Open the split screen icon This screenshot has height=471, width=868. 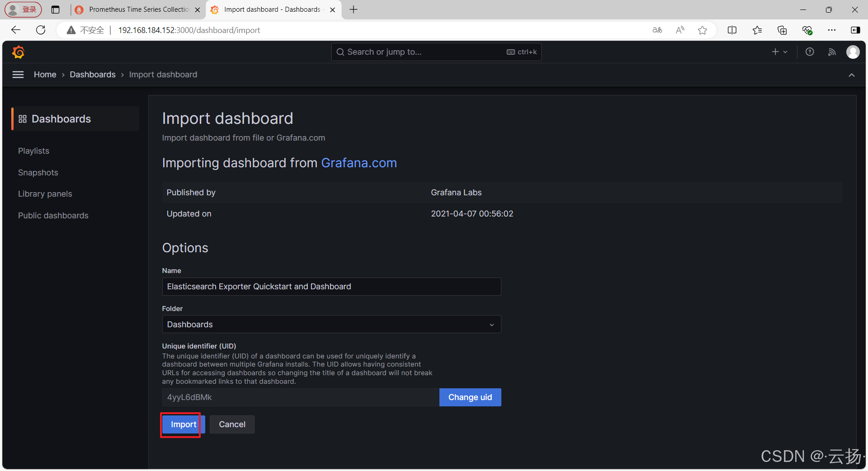point(732,30)
